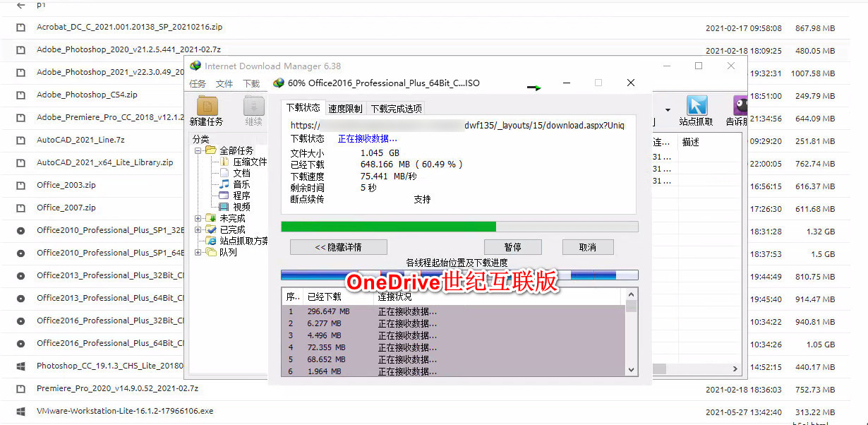Open AutoCAD_2021_x64_Lite_Library.zip file name

click(104, 162)
